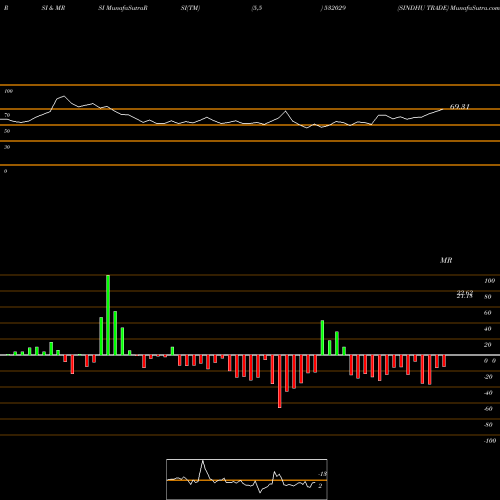Image resolution: width=500 pixels, height=500 pixels.
Task: Click the (SINDHU TRADE) MunafaSutra.com header text
Action: point(448,8)
